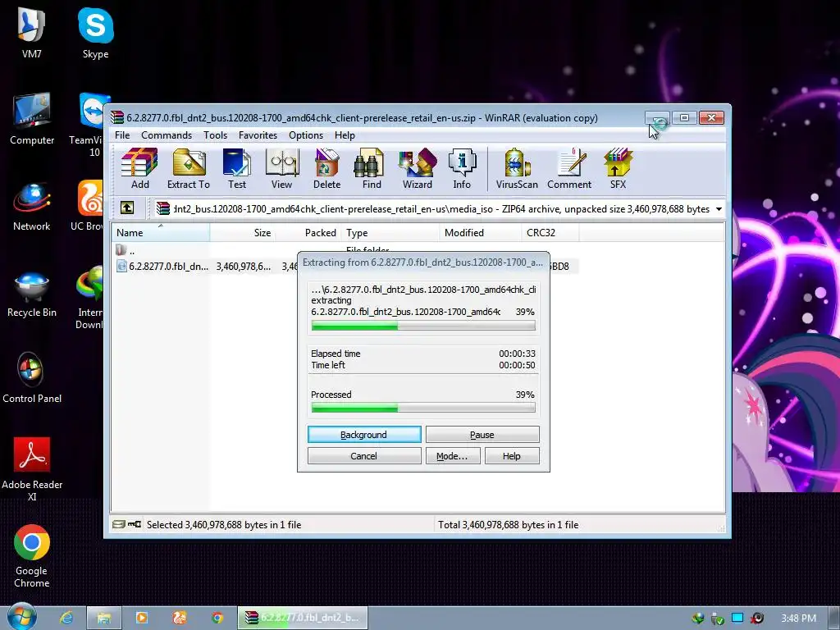
Task: Open Network desktop icon
Action: click(32, 206)
